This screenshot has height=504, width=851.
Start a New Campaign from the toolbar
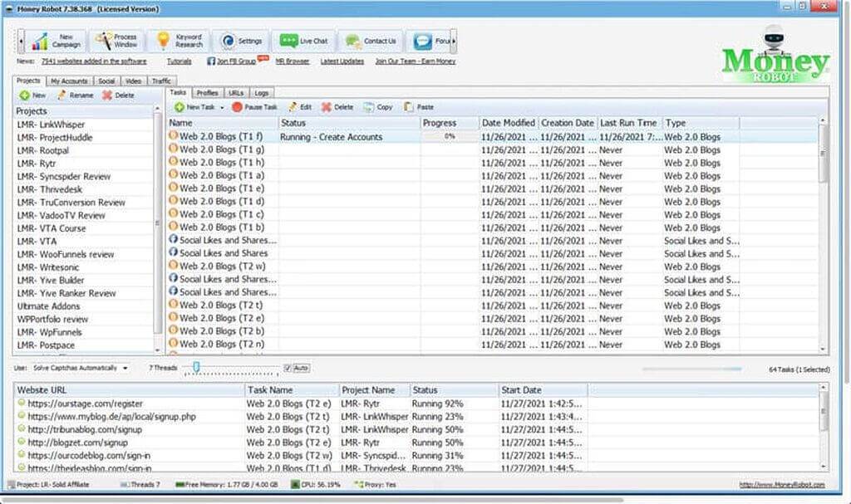click(x=56, y=42)
